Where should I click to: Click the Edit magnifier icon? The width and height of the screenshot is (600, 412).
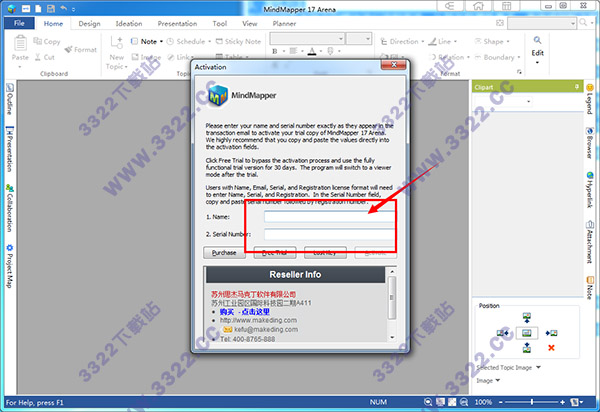point(537,40)
